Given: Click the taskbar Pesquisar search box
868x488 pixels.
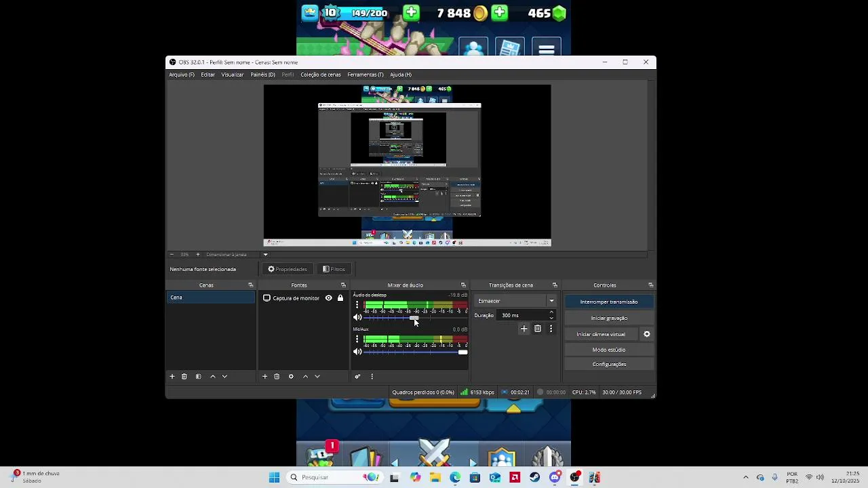Looking at the screenshot, I should 334,477.
